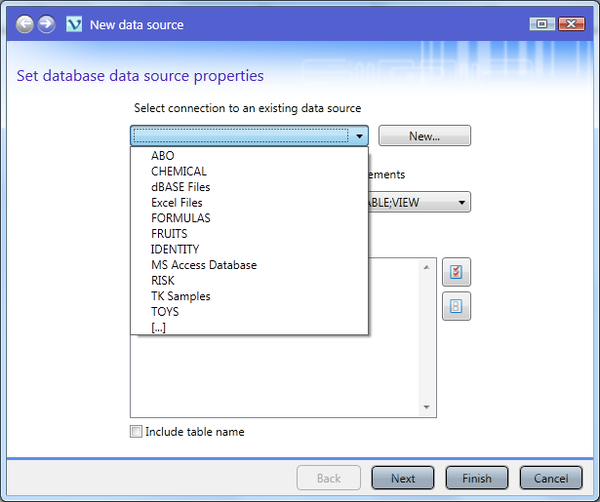The height and width of the screenshot is (502, 600).
Task: Pick dBASE Files from the list
Action: click(x=180, y=187)
